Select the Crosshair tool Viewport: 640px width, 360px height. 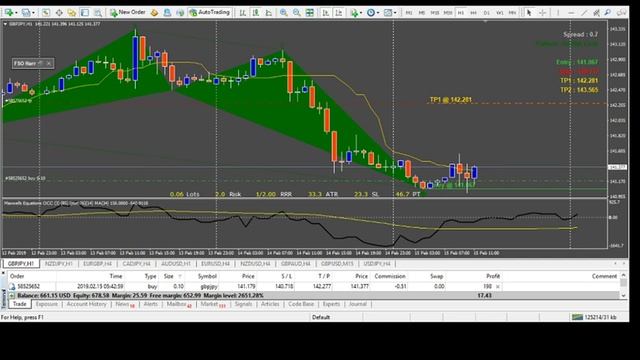tap(542, 13)
